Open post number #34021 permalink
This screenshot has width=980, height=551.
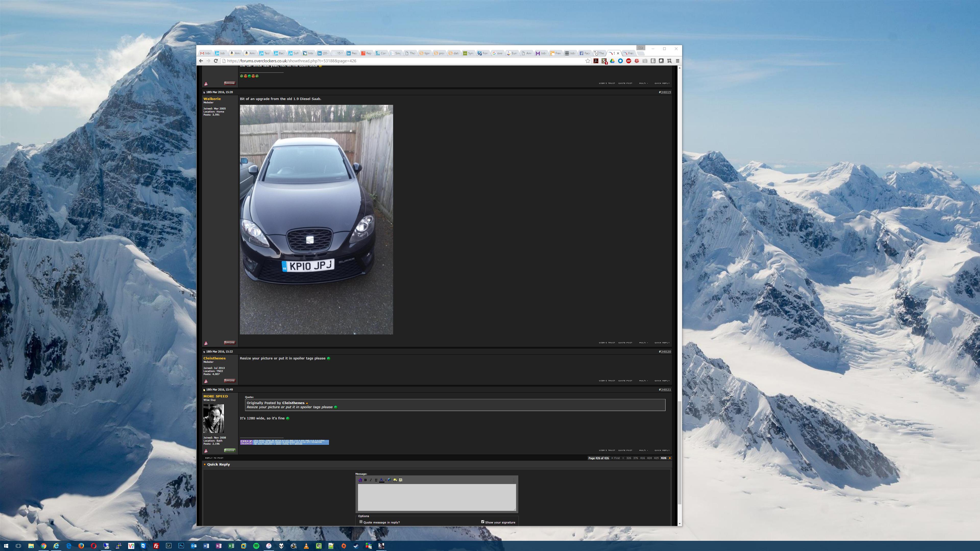(x=666, y=389)
